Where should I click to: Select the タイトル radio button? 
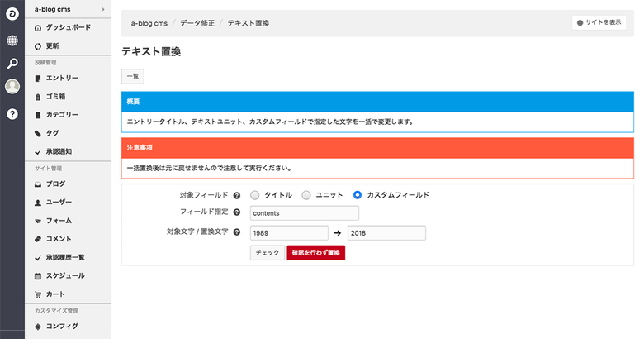pyautogui.click(x=254, y=195)
